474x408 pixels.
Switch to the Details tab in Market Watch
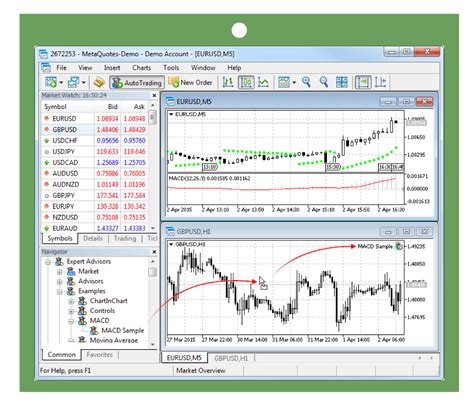(93, 238)
